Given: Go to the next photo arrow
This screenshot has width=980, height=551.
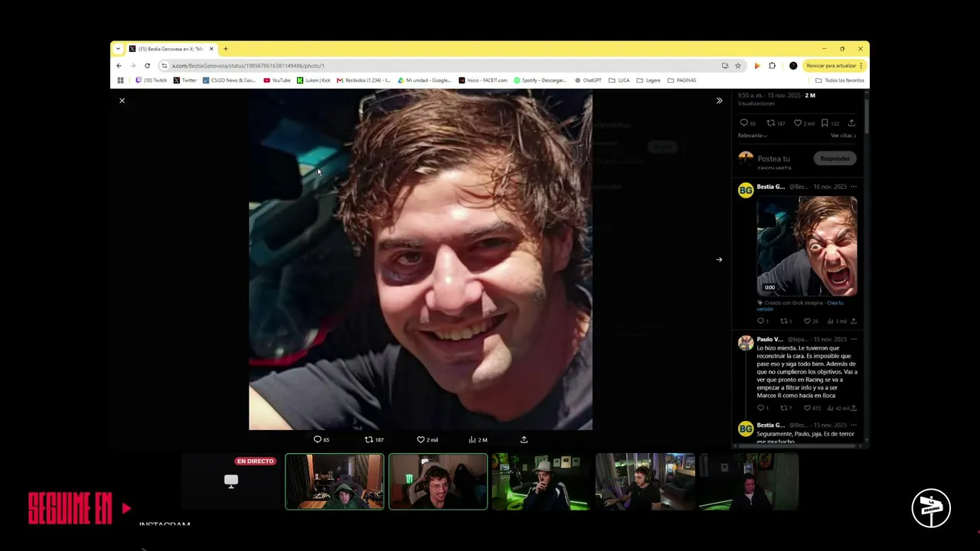Looking at the screenshot, I should (719, 259).
